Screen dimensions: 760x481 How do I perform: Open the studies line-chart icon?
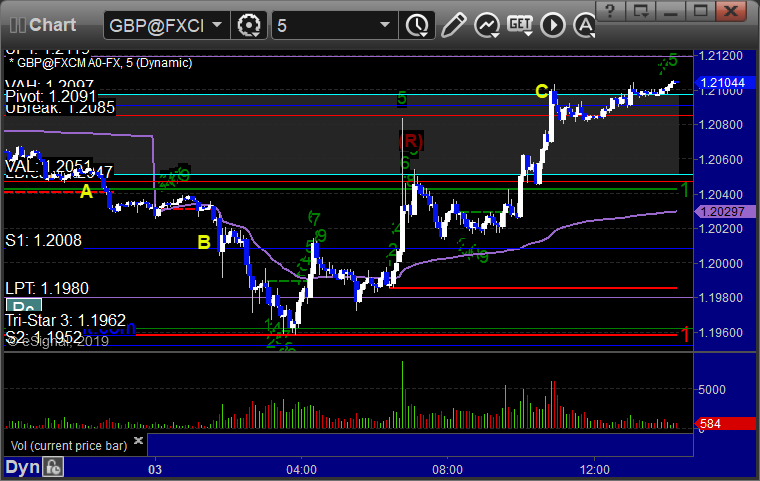click(x=487, y=25)
